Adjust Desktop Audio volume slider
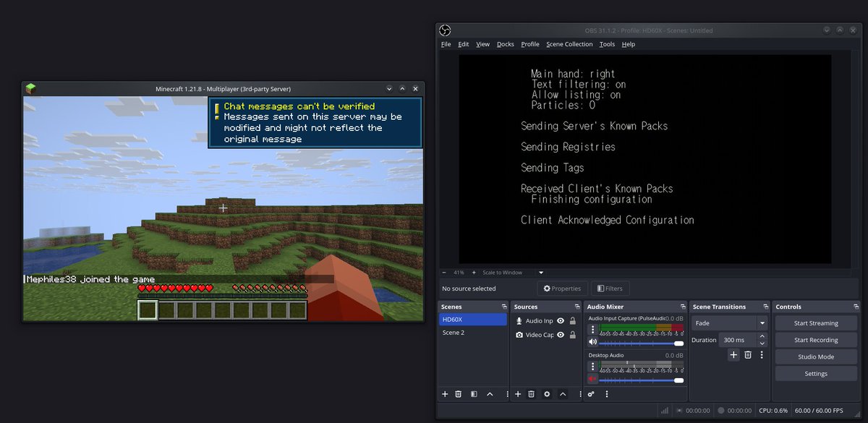 642,380
